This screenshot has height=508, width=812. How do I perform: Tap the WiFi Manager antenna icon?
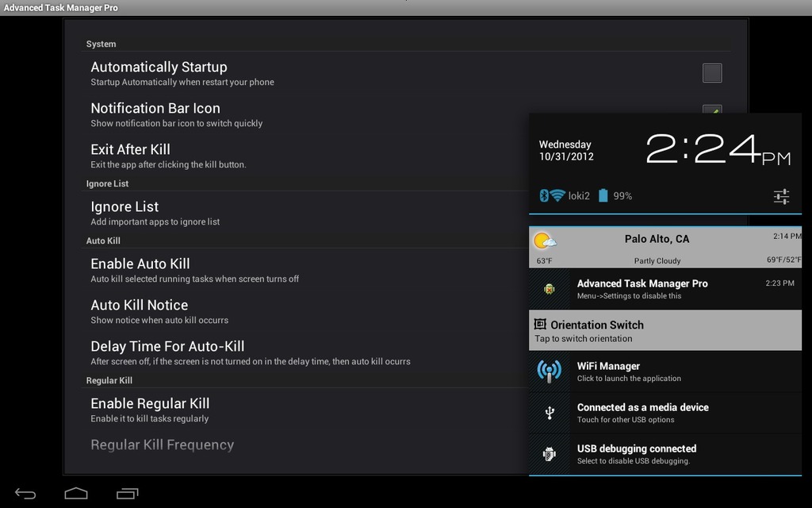[x=550, y=371]
